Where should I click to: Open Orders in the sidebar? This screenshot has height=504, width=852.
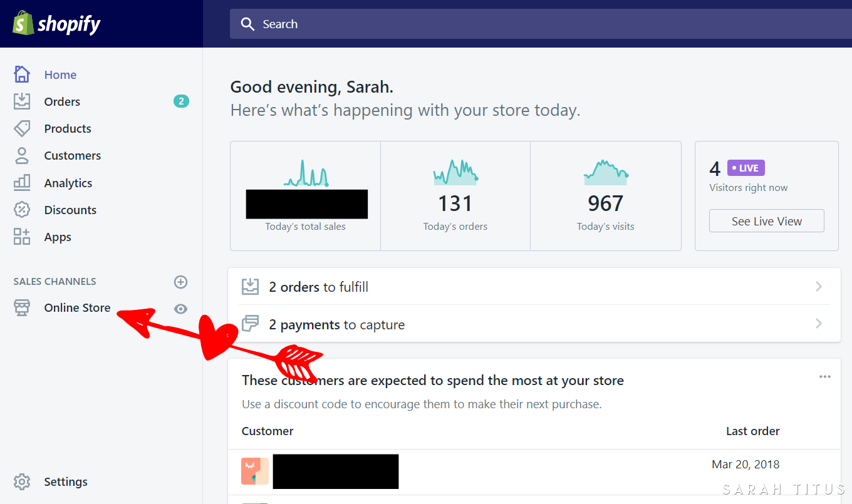[62, 101]
